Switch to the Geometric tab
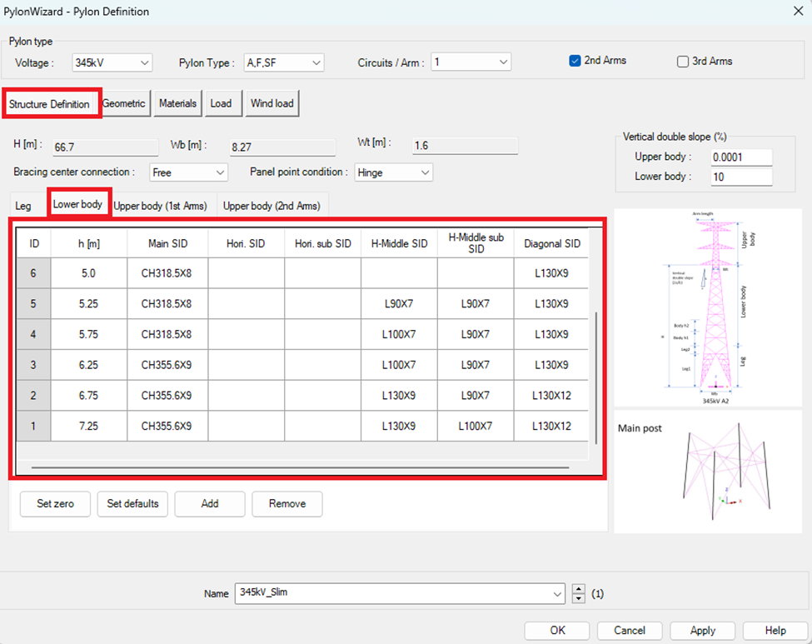 (x=125, y=103)
